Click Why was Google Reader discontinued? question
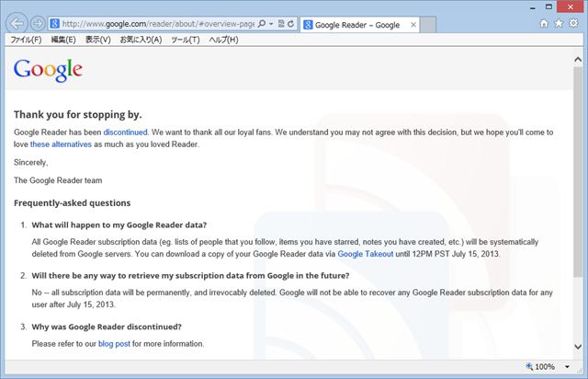Image resolution: width=588 pixels, height=379 pixels. tap(107, 327)
